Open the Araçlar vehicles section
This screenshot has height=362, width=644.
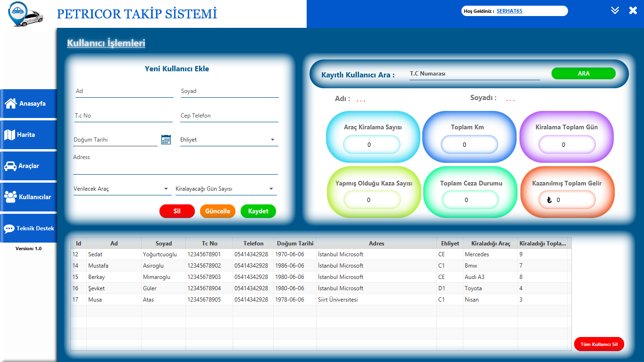pyautogui.click(x=28, y=166)
